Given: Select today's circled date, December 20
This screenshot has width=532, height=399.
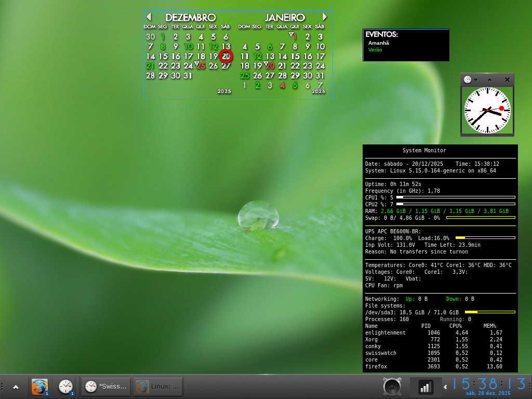Looking at the screenshot, I should (226, 56).
